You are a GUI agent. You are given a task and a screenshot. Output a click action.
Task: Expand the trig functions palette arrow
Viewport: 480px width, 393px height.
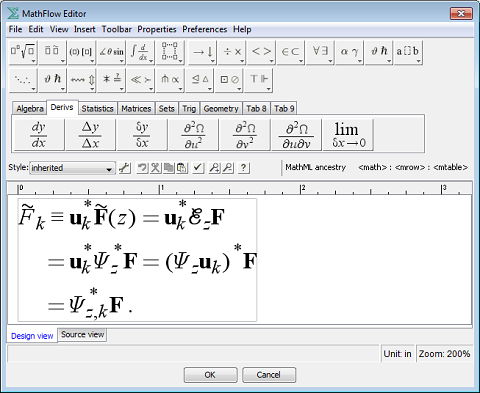click(121, 61)
